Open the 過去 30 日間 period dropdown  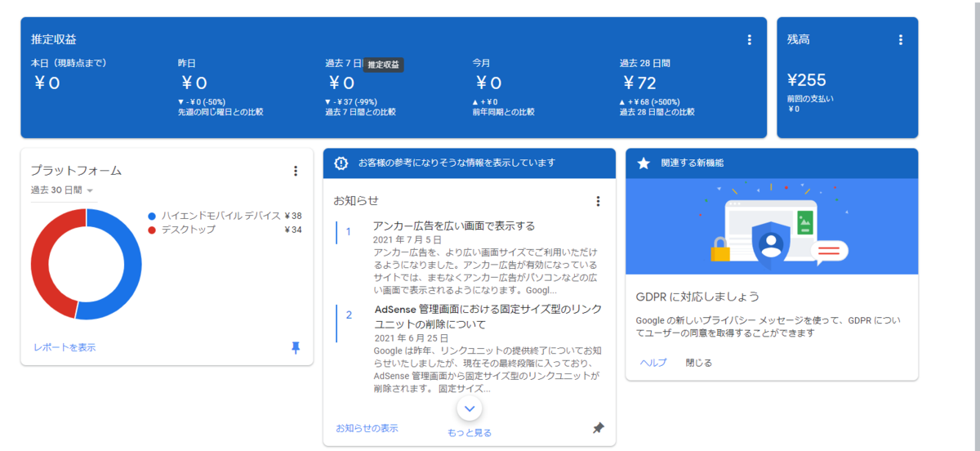pos(62,190)
